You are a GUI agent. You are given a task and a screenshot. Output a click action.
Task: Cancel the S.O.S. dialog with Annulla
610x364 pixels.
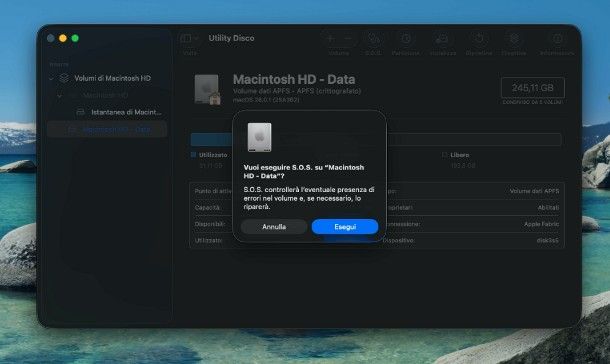point(274,227)
